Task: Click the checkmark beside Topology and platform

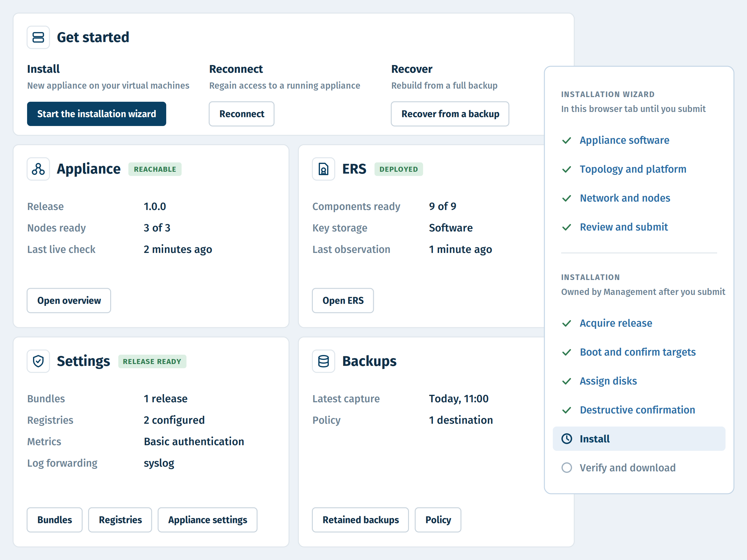Action: tap(567, 170)
